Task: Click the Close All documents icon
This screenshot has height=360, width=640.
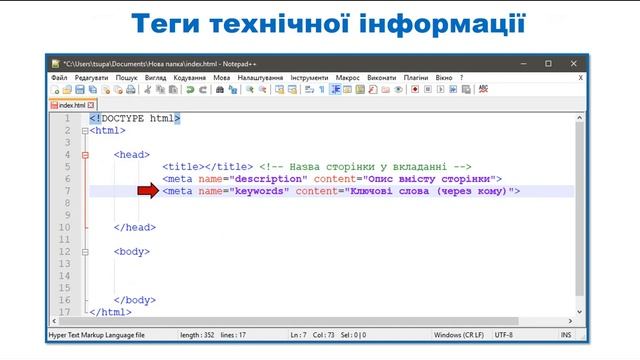Action: 118,89
